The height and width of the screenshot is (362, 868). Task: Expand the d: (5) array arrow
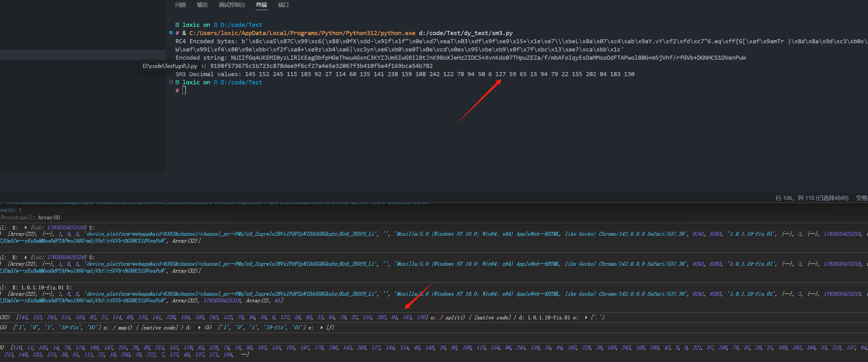tap(199, 327)
